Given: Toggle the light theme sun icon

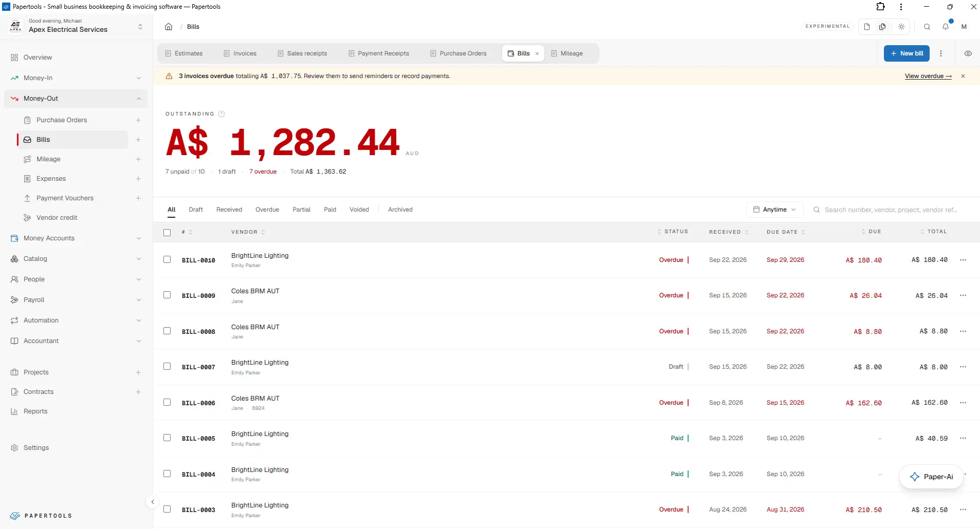Looking at the screenshot, I should click(x=901, y=27).
